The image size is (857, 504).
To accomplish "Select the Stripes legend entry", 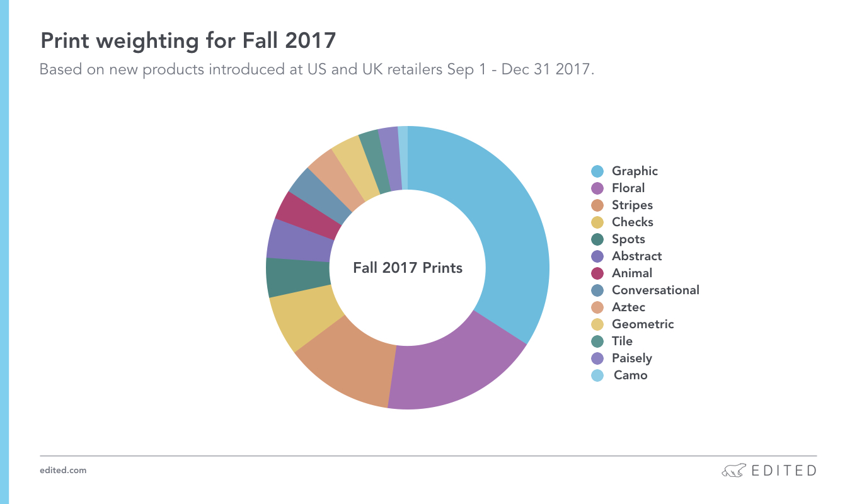I will pos(623,205).
